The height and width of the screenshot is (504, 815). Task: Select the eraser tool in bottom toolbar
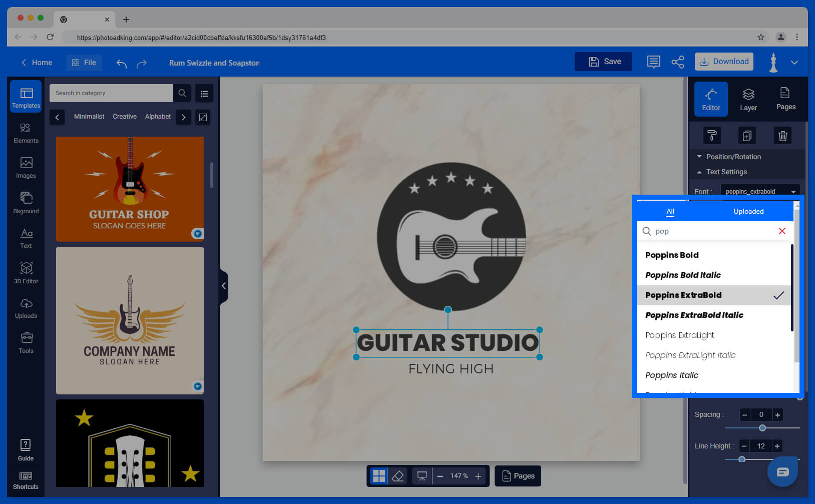[x=398, y=475]
